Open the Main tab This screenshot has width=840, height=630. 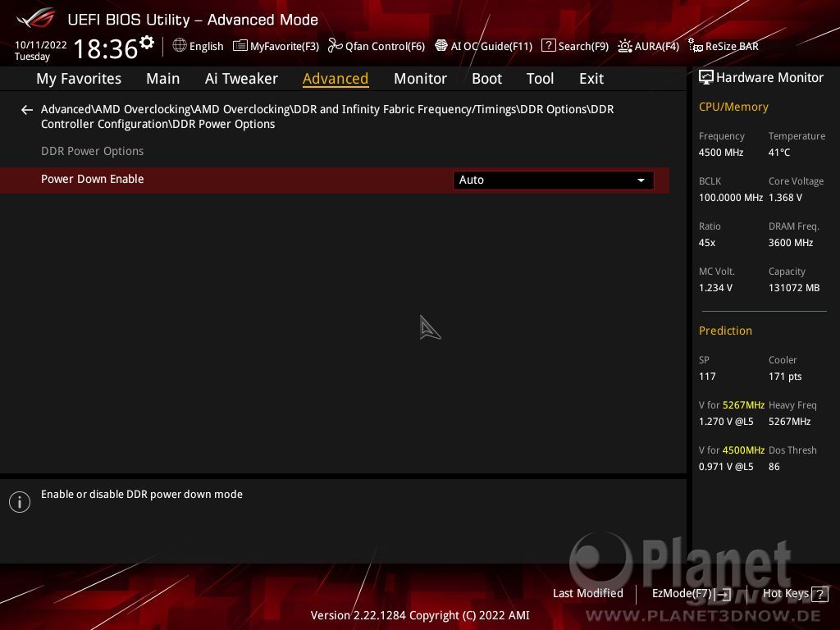pos(163,79)
